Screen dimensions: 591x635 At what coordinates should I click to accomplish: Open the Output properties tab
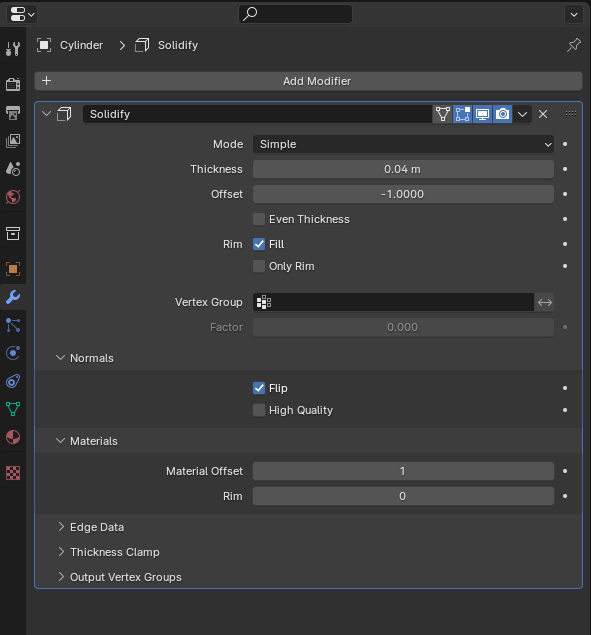13,113
